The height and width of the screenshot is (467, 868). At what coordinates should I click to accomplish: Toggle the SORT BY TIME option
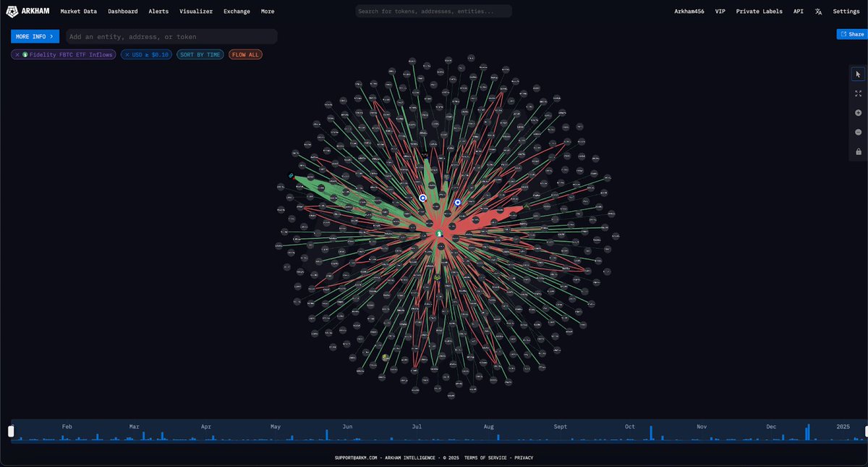tap(200, 54)
